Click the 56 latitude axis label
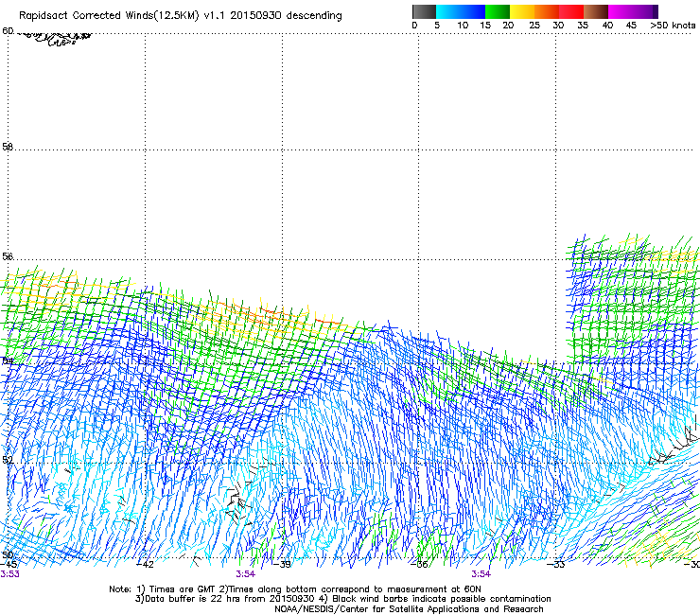 tap(8, 256)
